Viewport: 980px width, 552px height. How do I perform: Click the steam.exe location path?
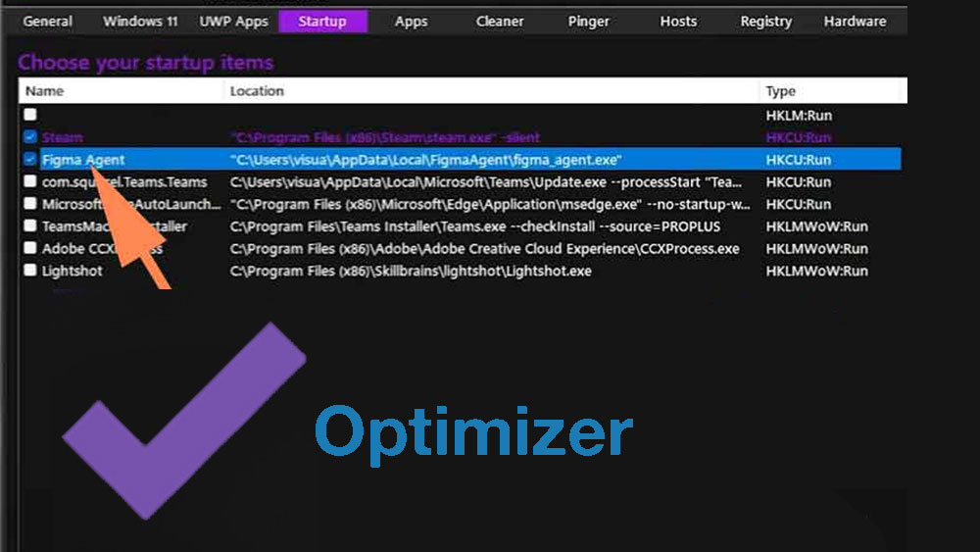pos(385,137)
